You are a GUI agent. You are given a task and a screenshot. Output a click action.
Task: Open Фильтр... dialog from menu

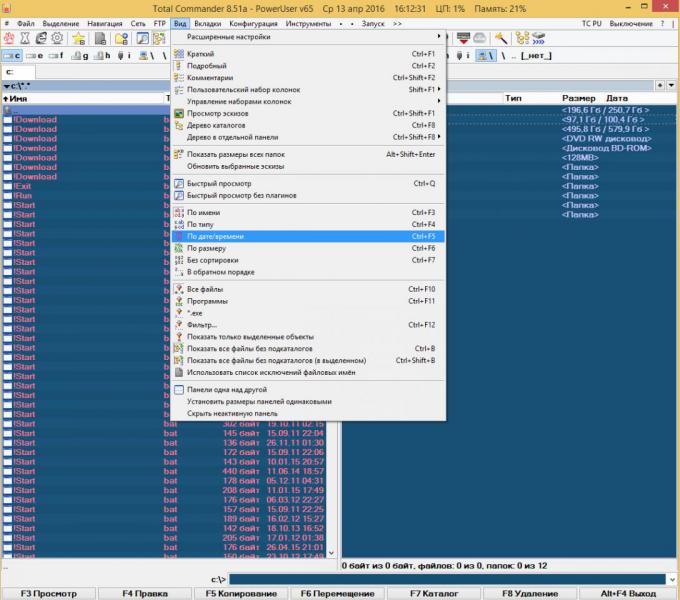(308, 325)
